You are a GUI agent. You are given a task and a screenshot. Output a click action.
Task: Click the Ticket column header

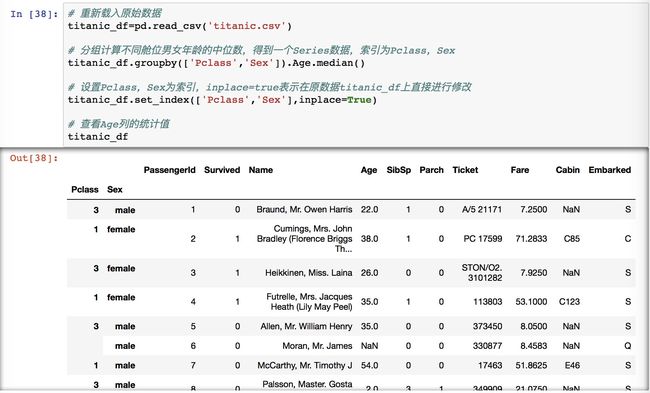(465, 170)
